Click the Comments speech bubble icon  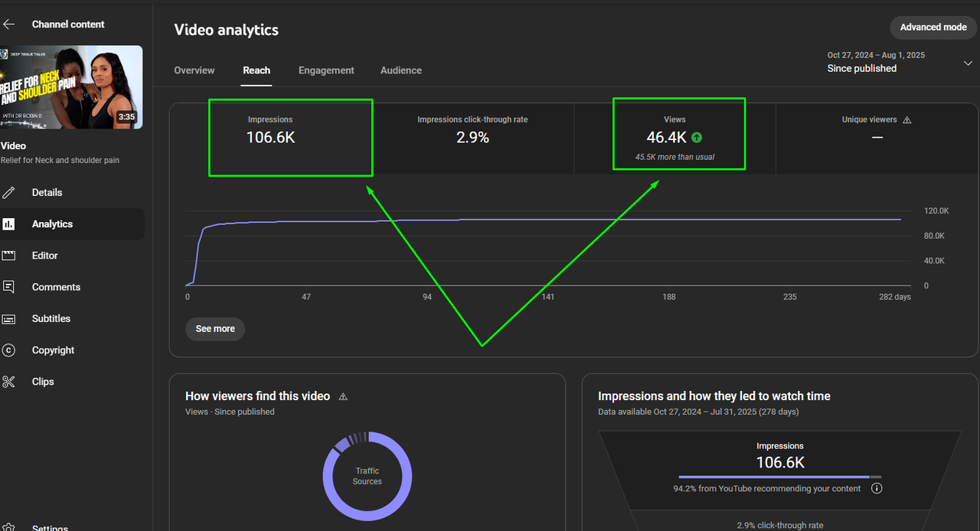coord(8,287)
